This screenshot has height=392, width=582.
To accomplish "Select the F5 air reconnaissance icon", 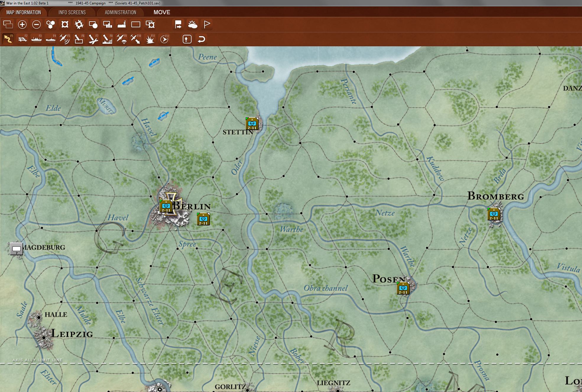I will point(65,39).
